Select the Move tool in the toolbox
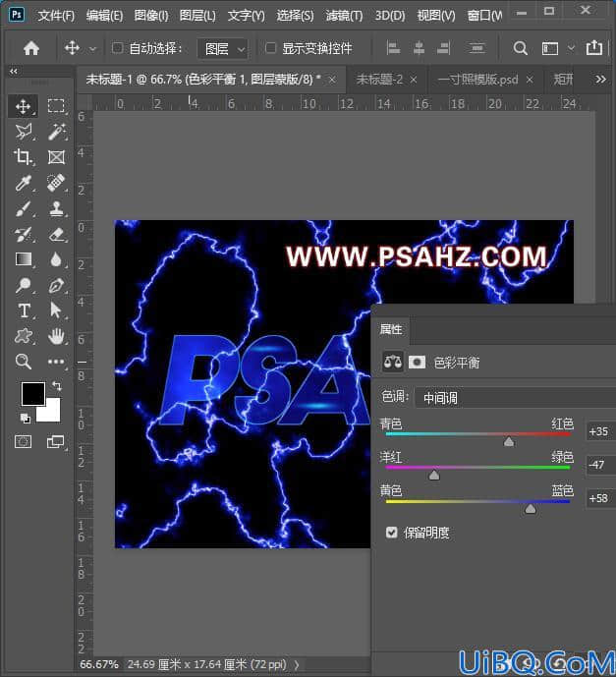This screenshot has height=677, width=616. click(x=23, y=106)
